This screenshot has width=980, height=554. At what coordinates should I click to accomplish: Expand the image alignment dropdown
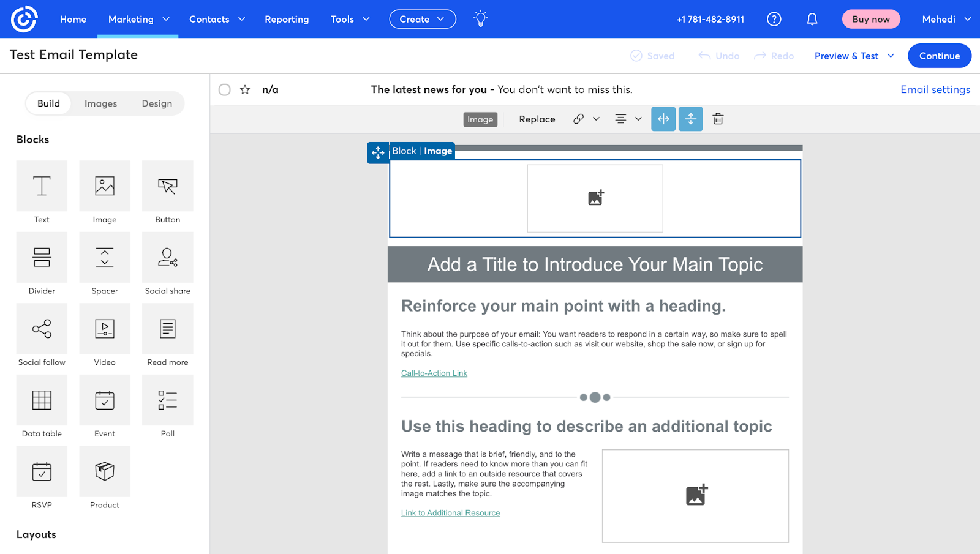click(x=638, y=119)
